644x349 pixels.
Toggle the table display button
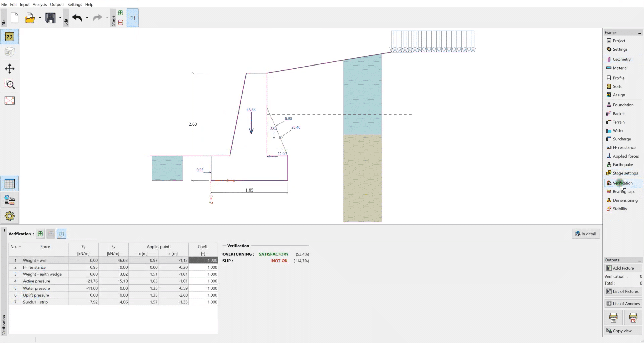pyautogui.click(x=10, y=184)
